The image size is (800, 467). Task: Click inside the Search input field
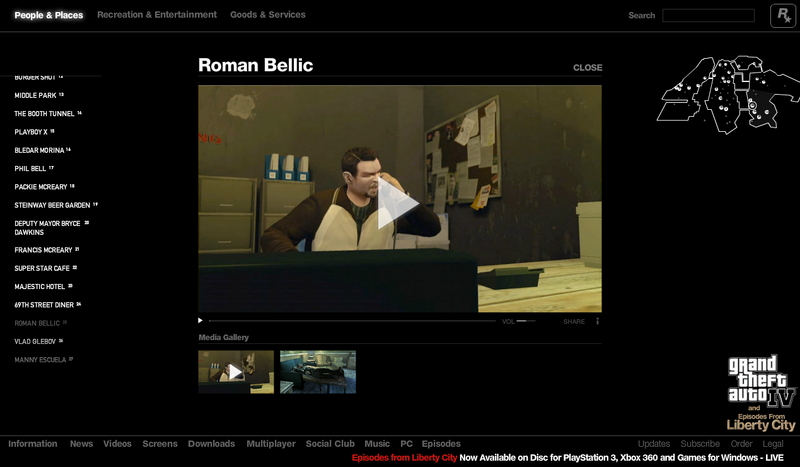pos(708,15)
